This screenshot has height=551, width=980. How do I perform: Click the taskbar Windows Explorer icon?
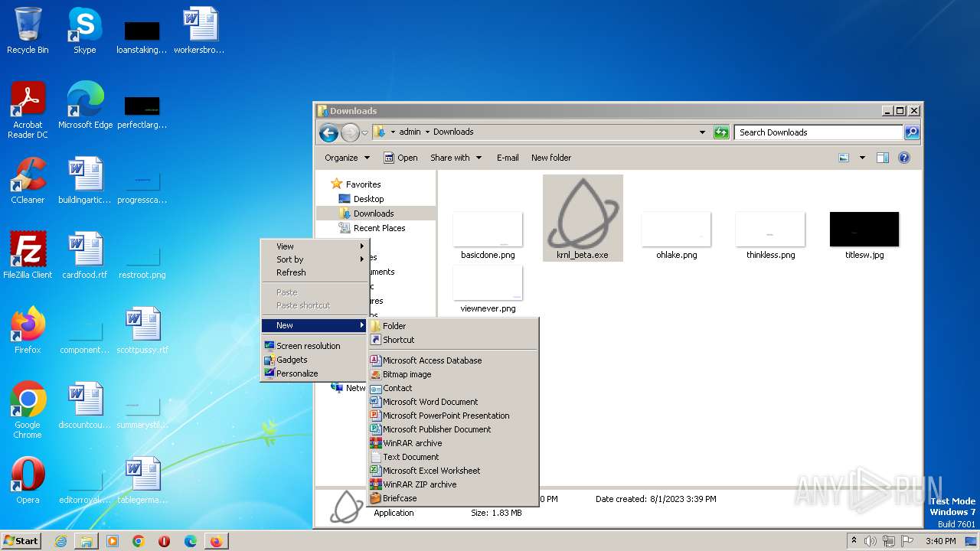tap(87, 541)
